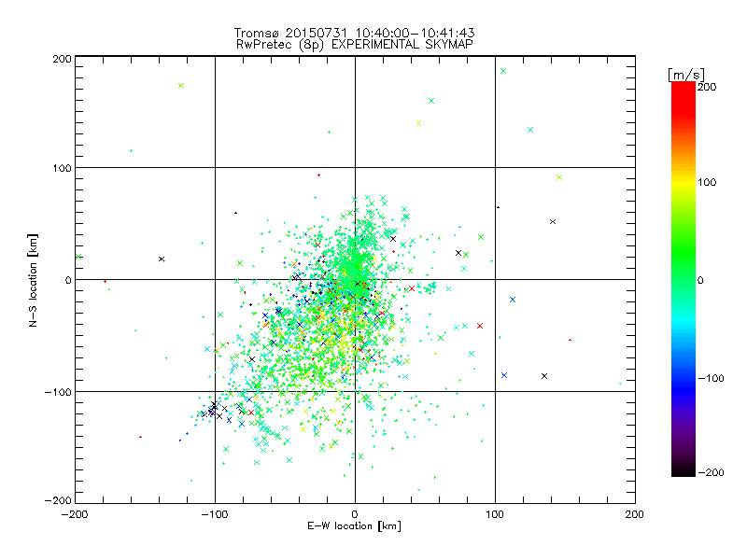Click the x-axis "-200" tick label
This screenshot has width=747, height=560.
pos(75,514)
